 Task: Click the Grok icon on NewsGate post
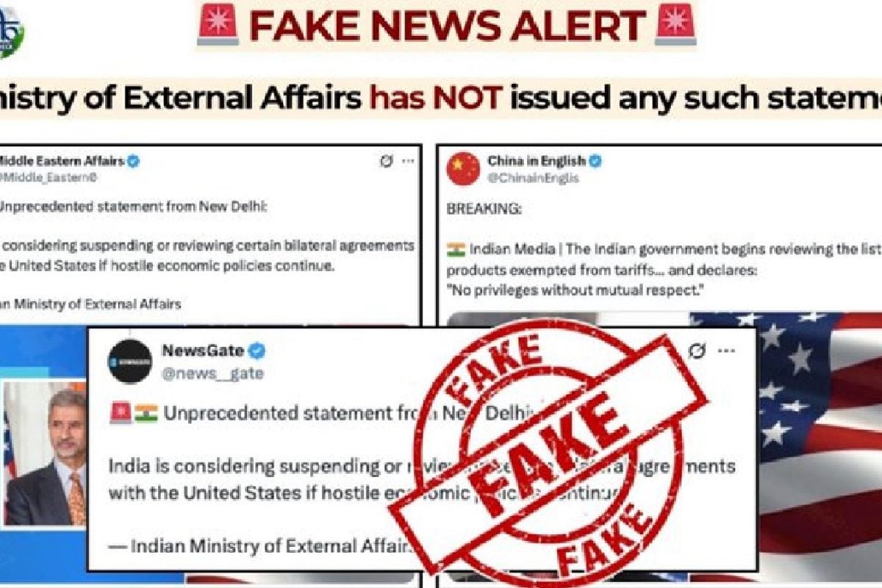pos(696,351)
